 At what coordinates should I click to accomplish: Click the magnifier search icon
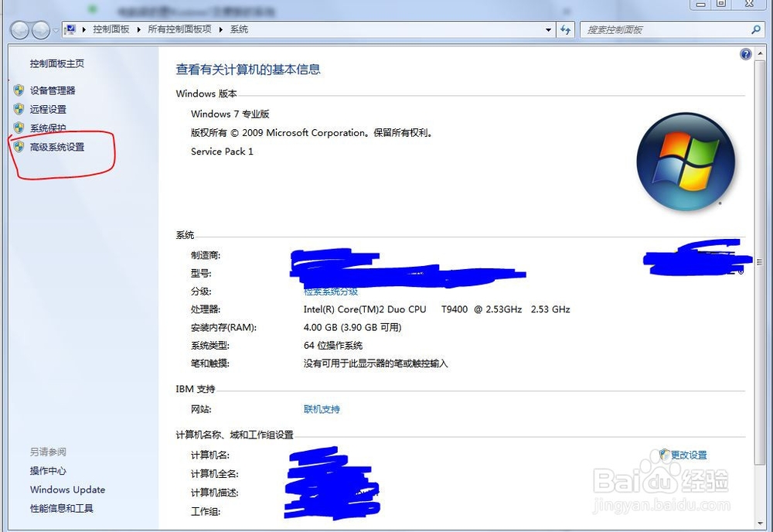pyautogui.click(x=756, y=29)
